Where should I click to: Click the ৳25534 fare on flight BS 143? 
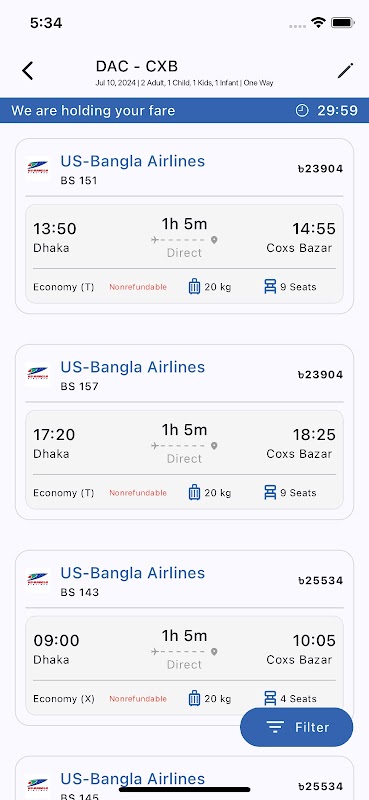pyautogui.click(x=321, y=581)
